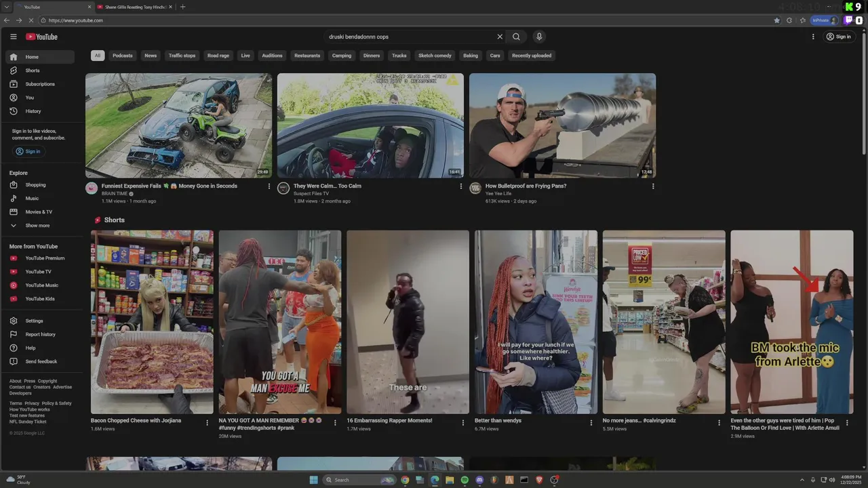Select the Trucks filter chip
The height and width of the screenshot is (488, 868).
pyautogui.click(x=399, y=56)
